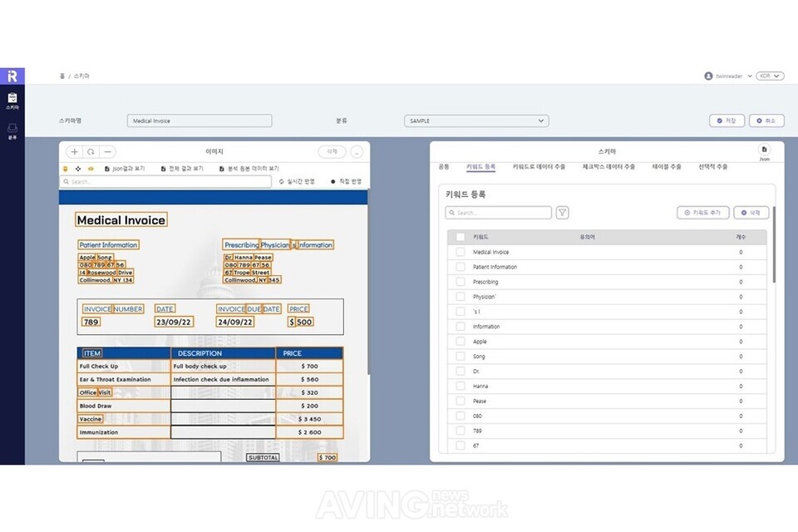Zoom in on the invoice image
798x532 pixels.
[x=74, y=152]
